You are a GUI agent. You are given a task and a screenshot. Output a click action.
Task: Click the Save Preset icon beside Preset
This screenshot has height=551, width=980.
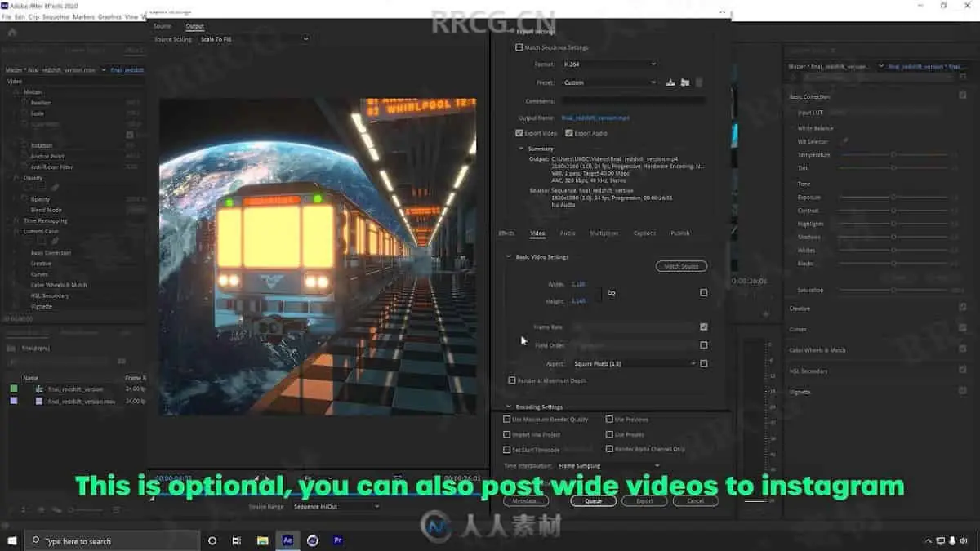coord(670,82)
